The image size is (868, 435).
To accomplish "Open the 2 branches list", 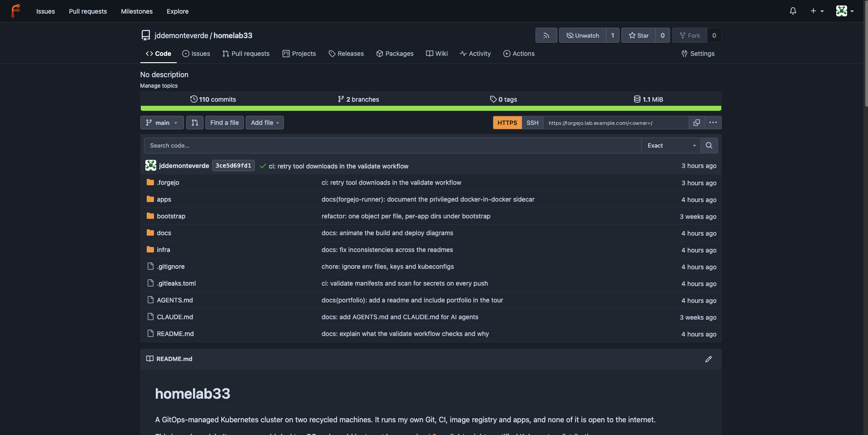I will pyautogui.click(x=358, y=99).
